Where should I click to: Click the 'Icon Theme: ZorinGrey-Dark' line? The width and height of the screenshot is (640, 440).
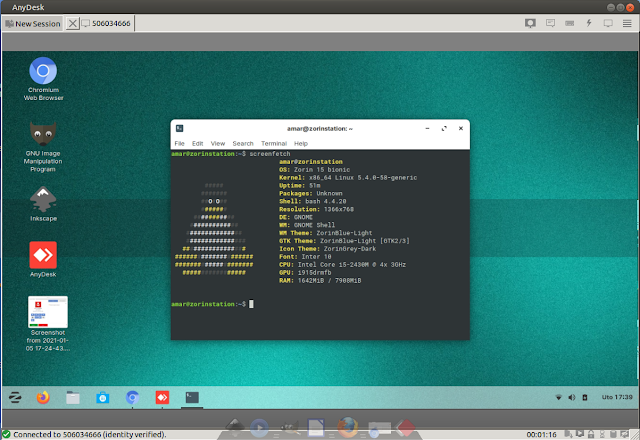point(327,249)
